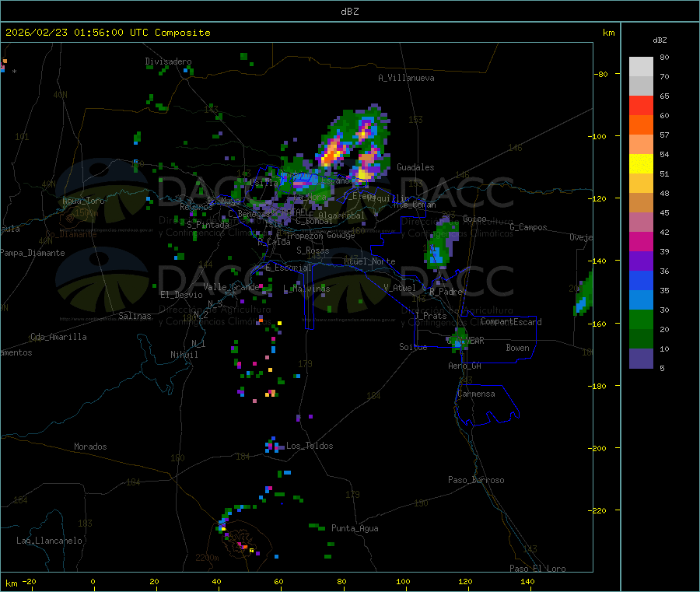
Task: Click the 'dBZ' heading above the color legend
Action: pyautogui.click(x=660, y=40)
